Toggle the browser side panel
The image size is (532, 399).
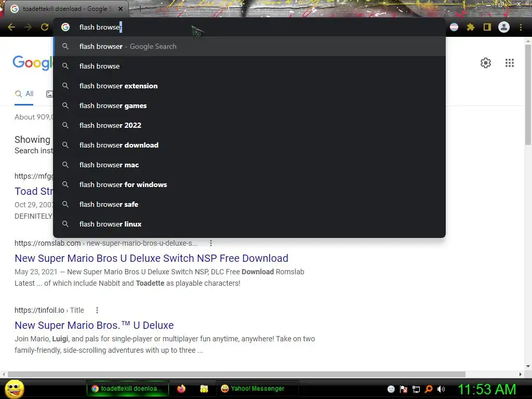pos(487,27)
